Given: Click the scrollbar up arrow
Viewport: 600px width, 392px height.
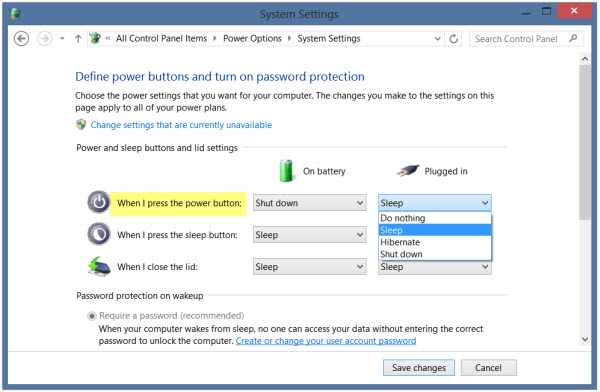Looking at the screenshot, I should tap(585, 59).
